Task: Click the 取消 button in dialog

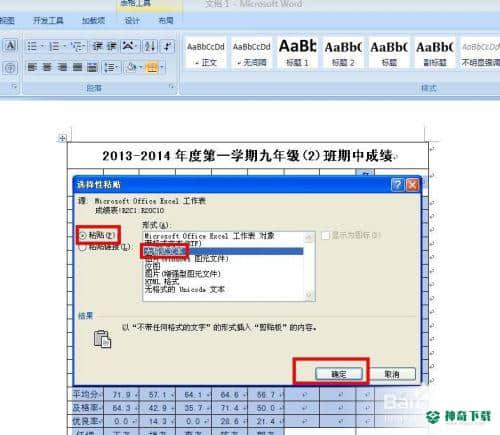Action: 392,374
